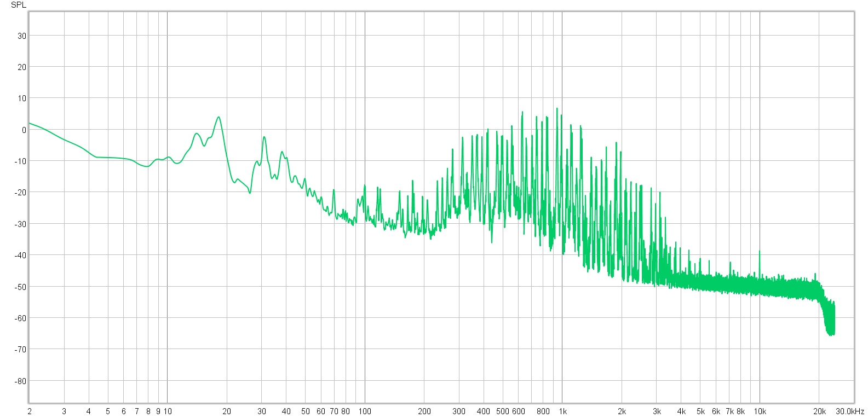The height and width of the screenshot is (418, 868).
Task: Click the 4 Hz label on frequency axis
Action: tap(89, 411)
